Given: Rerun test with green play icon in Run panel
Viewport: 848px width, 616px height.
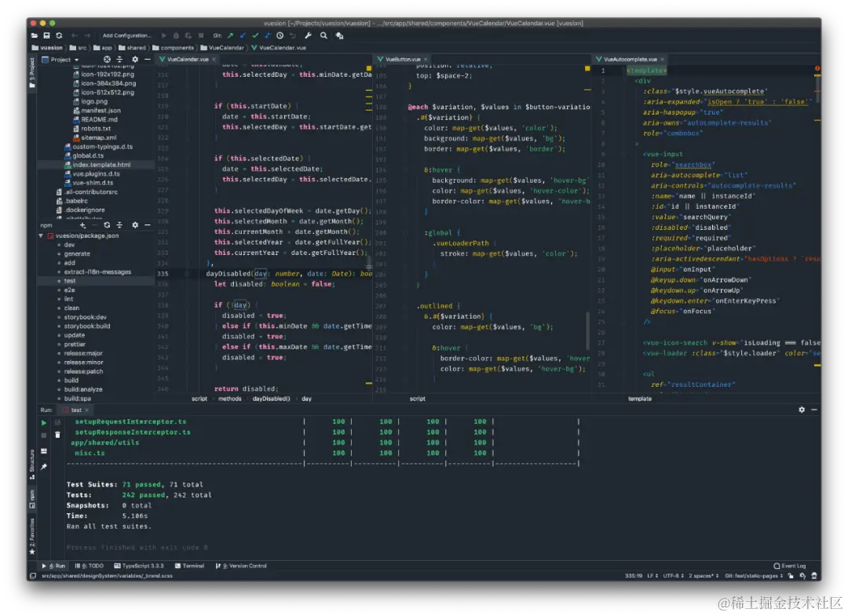Looking at the screenshot, I should 44,422.
